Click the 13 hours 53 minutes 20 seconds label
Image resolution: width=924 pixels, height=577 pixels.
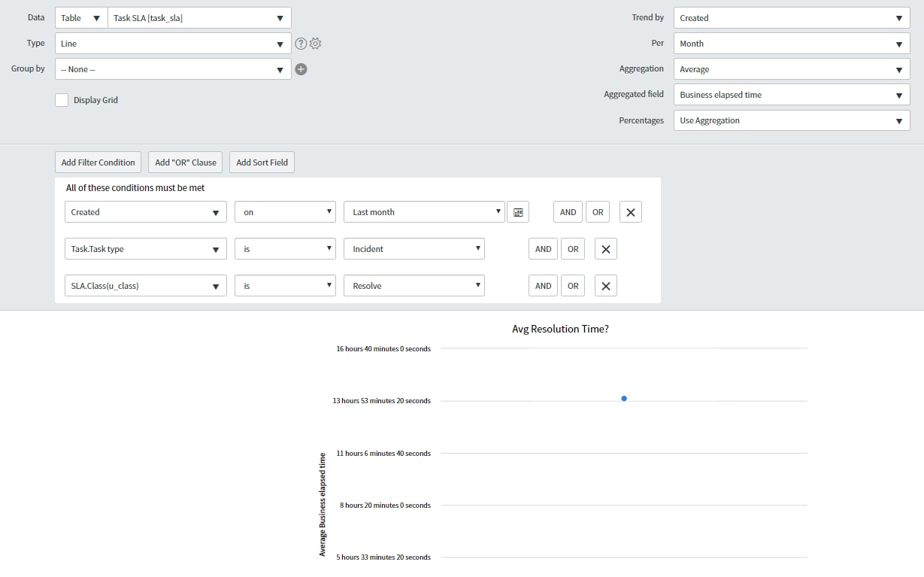(382, 401)
